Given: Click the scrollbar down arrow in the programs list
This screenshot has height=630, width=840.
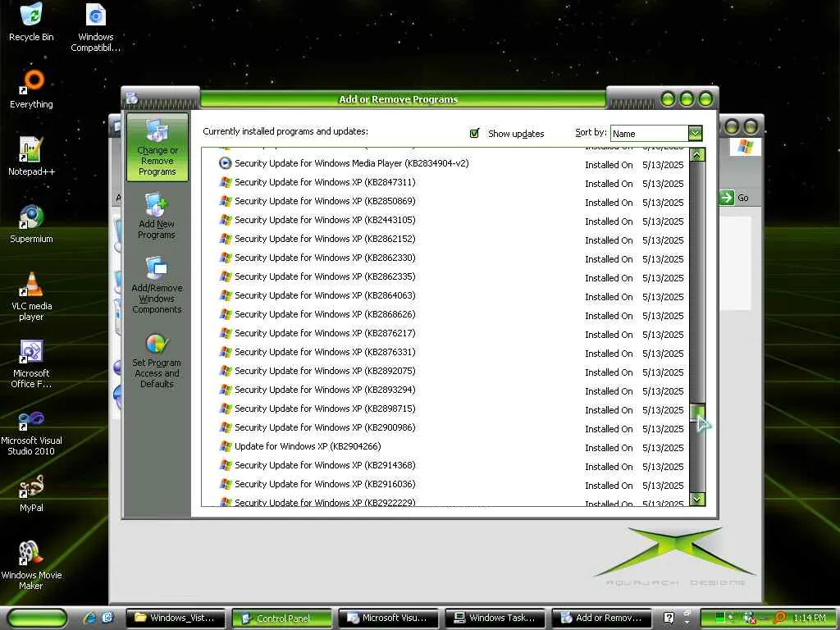Looking at the screenshot, I should [x=697, y=499].
